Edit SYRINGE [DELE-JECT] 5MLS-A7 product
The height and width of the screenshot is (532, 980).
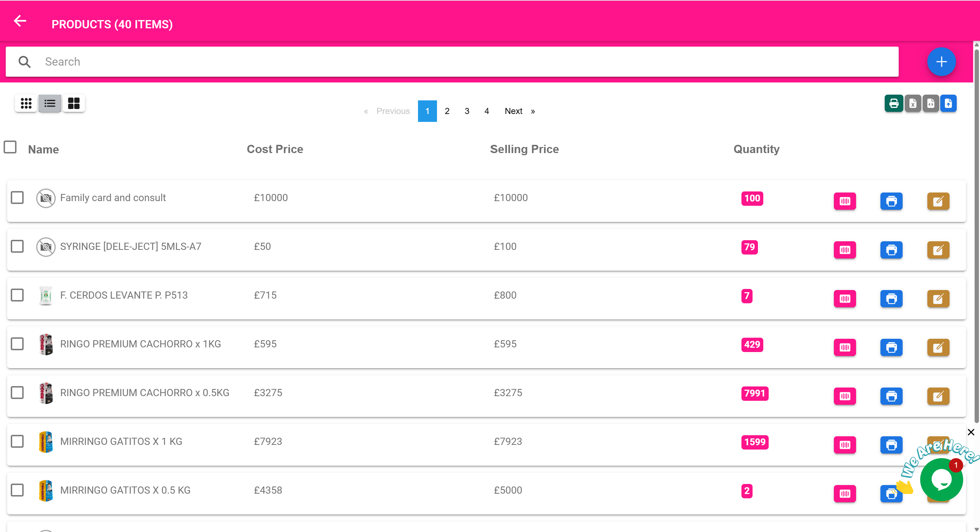[938, 250]
